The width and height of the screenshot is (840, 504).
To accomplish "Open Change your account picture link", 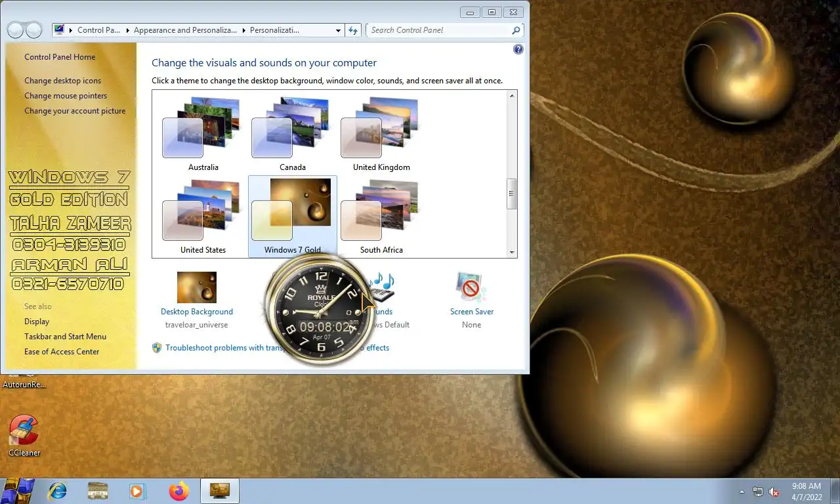I will click(75, 111).
